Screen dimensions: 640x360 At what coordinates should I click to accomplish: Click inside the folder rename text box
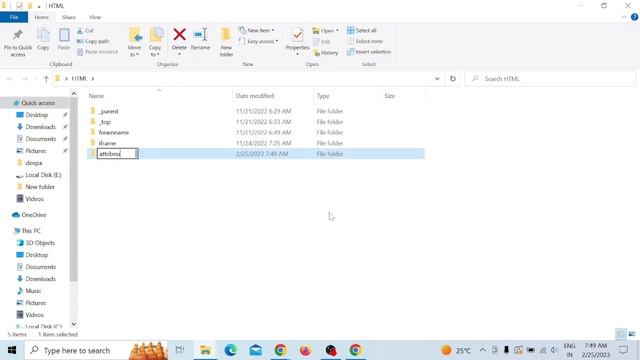coord(118,154)
